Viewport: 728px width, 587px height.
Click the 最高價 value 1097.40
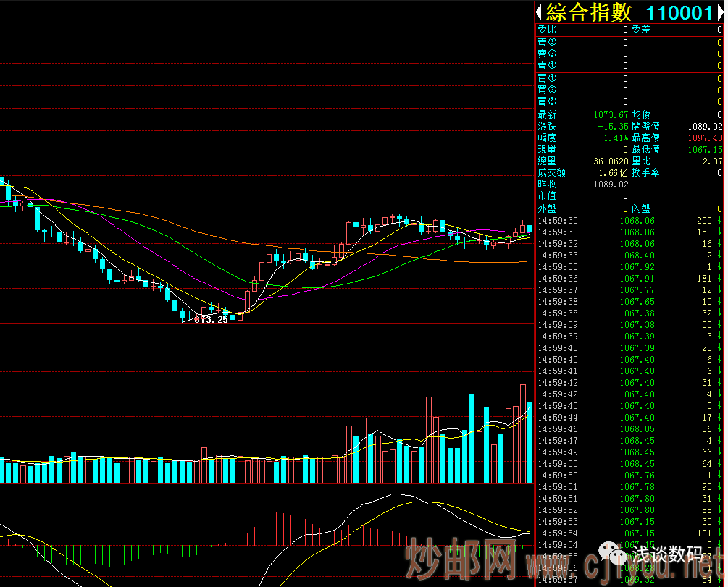pos(705,138)
